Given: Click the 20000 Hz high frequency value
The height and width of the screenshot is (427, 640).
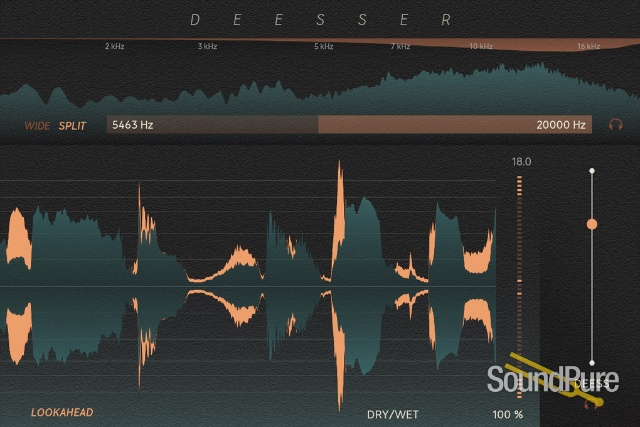Looking at the screenshot, I should [x=560, y=125].
